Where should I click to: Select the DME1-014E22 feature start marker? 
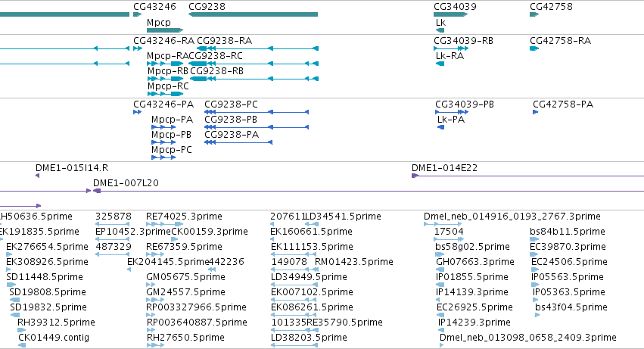pos(415,176)
